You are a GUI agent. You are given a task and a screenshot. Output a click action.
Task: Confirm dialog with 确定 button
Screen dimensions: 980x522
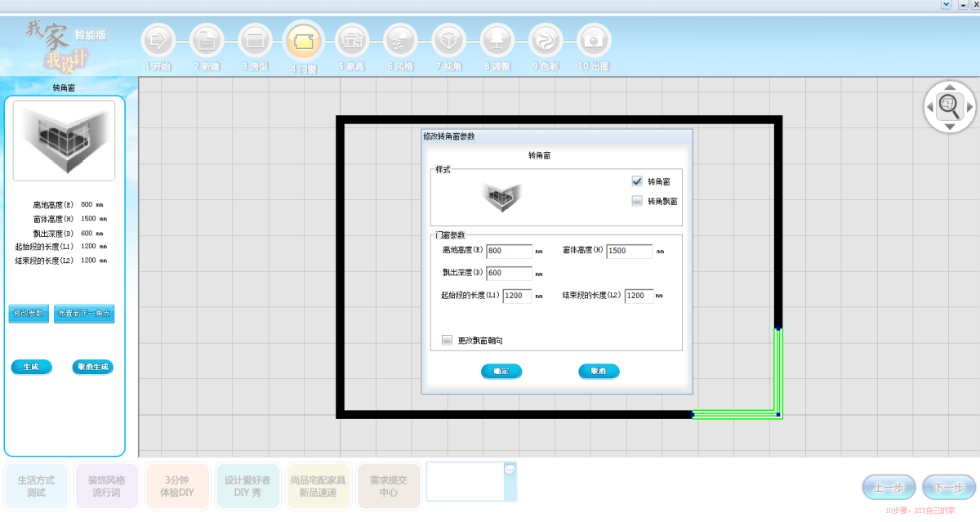(x=501, y=371)
